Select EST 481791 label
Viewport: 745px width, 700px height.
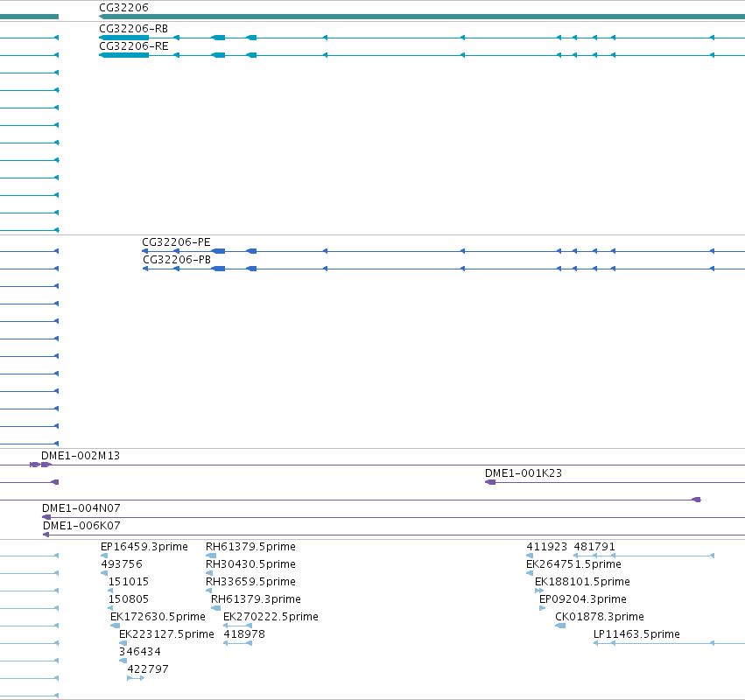click(x=594, y=547)
